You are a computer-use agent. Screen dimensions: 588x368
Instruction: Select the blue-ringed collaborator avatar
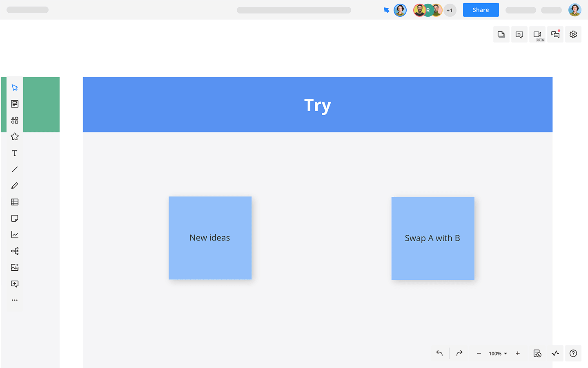400,10
